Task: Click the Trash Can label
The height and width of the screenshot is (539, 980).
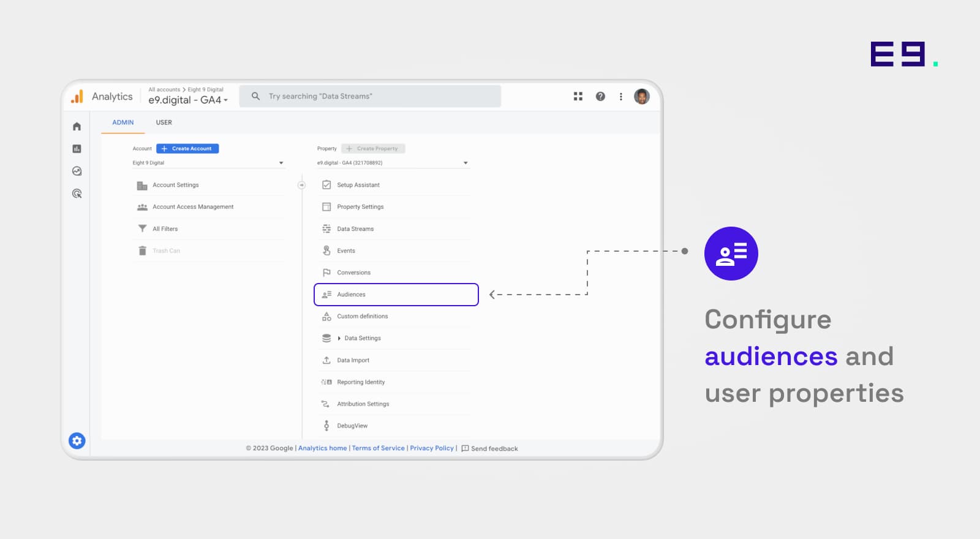Action: (166, 251)
